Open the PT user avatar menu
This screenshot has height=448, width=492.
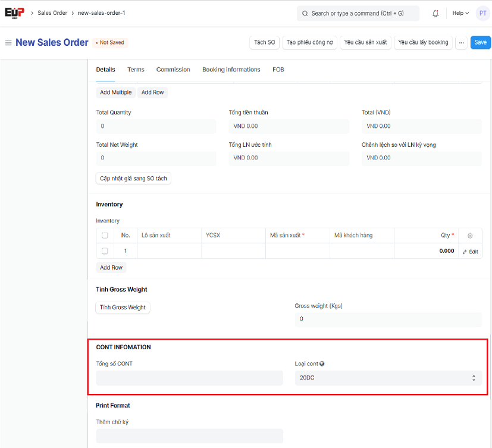coord(482,13)
